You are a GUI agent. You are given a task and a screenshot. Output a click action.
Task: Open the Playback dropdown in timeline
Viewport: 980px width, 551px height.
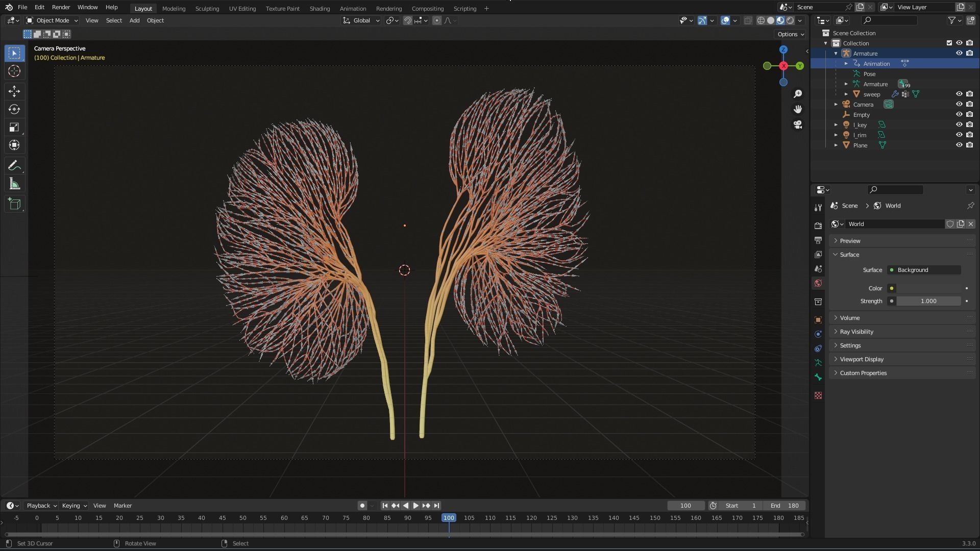[41, 506]
